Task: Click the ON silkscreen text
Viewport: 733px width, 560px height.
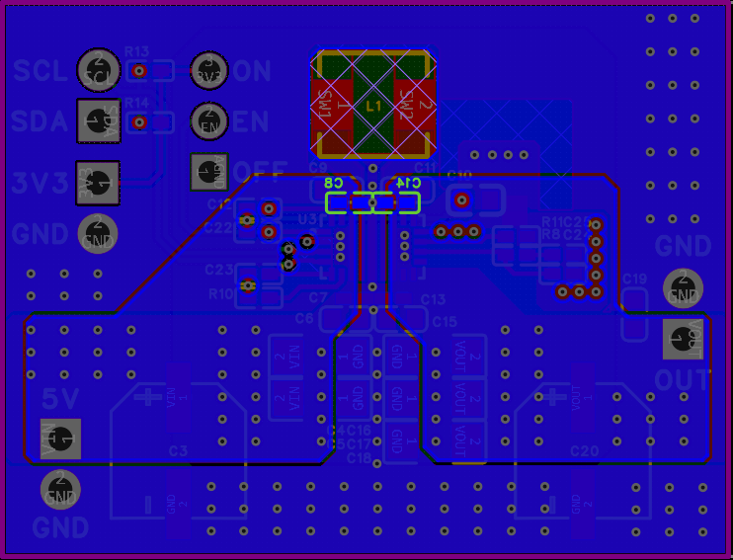Action: pyautogui.click(x=252, y=71)
